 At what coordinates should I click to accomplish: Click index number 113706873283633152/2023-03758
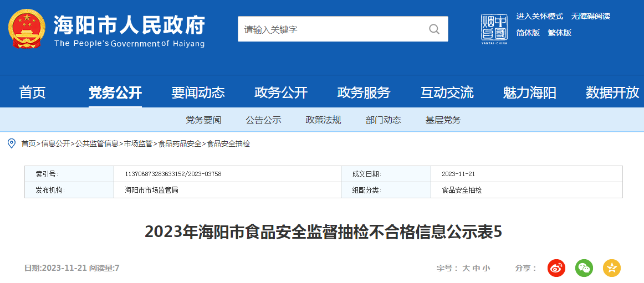[173, 174]
